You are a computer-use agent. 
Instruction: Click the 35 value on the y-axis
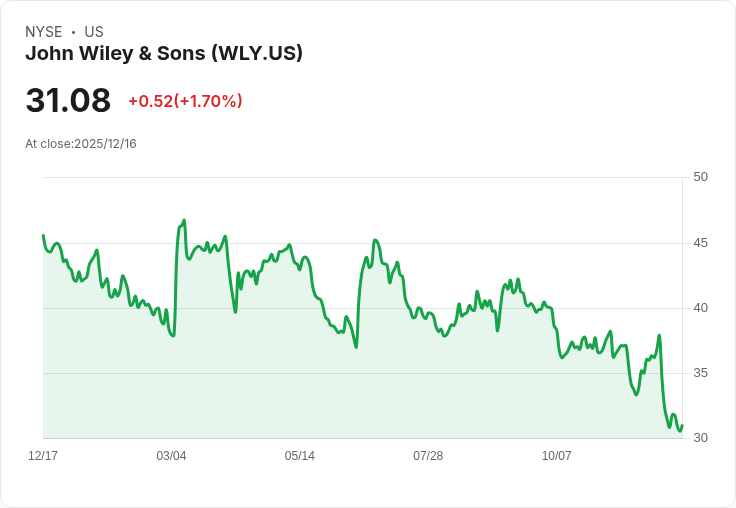click(x=701, y=373)
